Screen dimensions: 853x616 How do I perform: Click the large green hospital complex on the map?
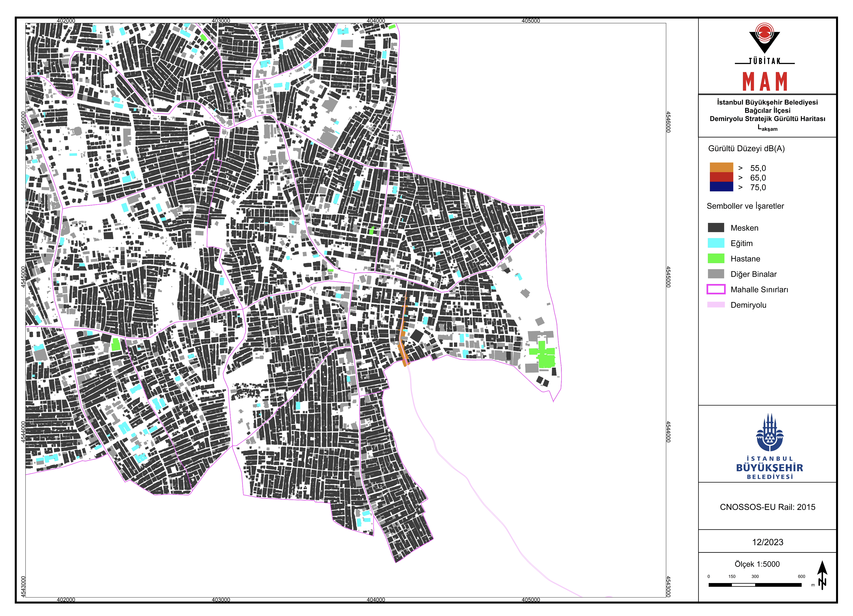click(542, 354)
